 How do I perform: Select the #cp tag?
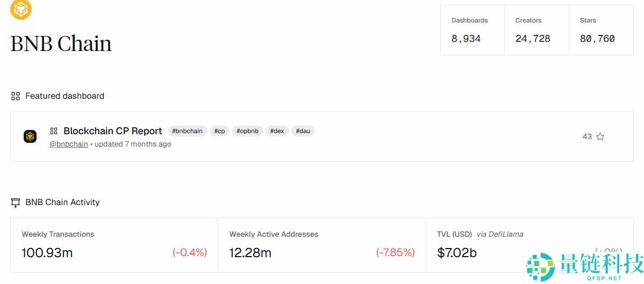tap(219, 131)
